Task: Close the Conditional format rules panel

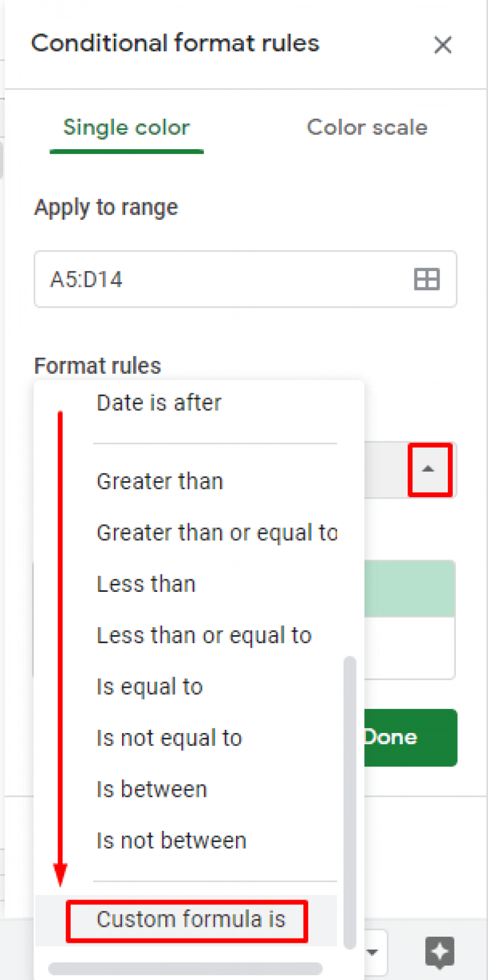Action: pyautogui.click(x=443, y=45)
